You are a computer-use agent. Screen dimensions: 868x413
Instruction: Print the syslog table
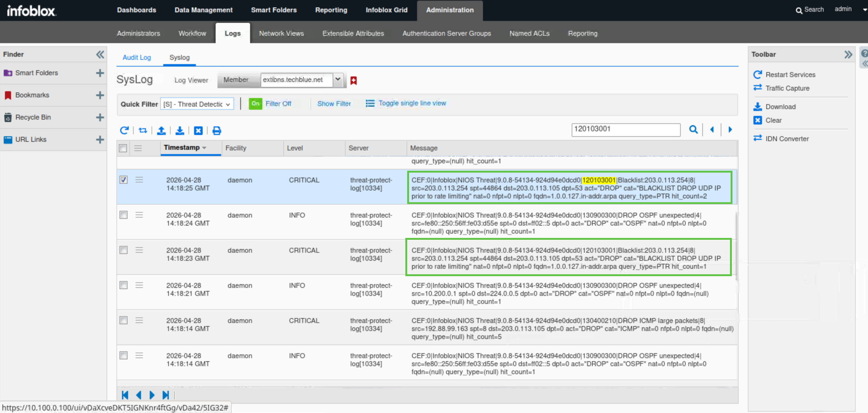pyautogui.click(x=217, y=130)
